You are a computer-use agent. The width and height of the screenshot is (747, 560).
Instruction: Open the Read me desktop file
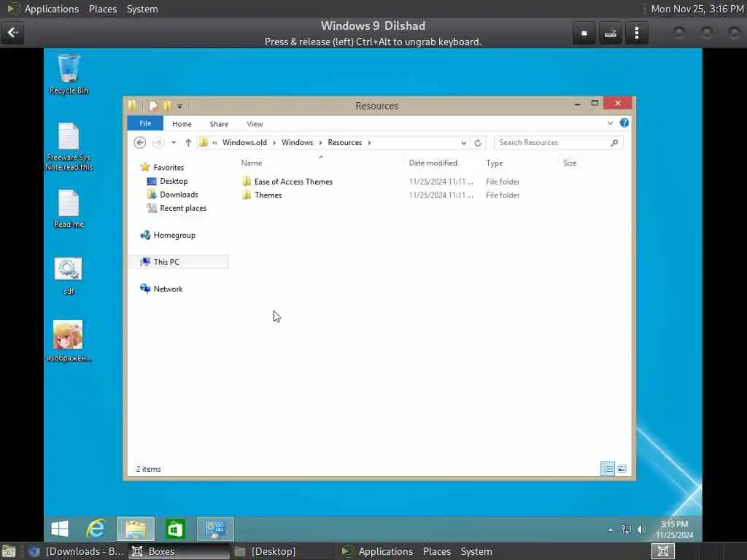(x=69, y=209)
